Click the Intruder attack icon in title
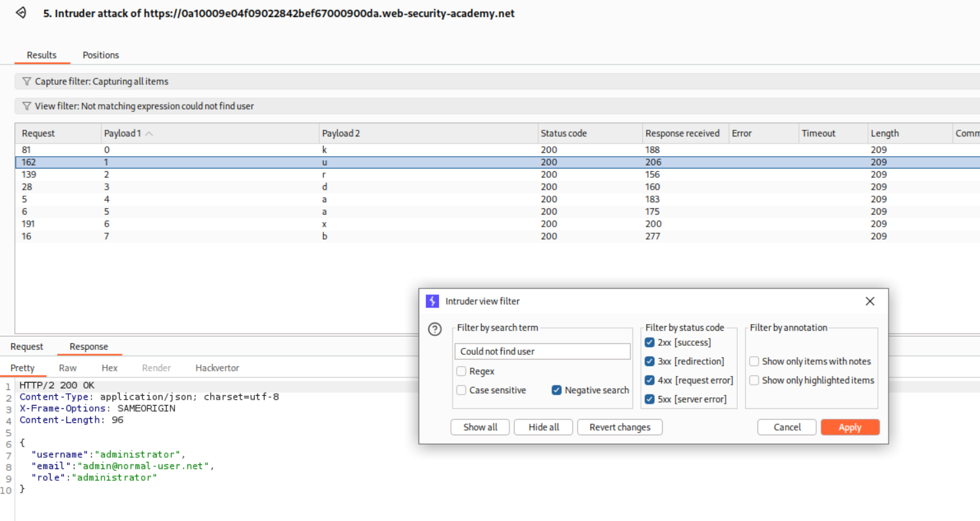Viewport: 980px width, 521px height. pyautogui.click(x=21, y=13)
